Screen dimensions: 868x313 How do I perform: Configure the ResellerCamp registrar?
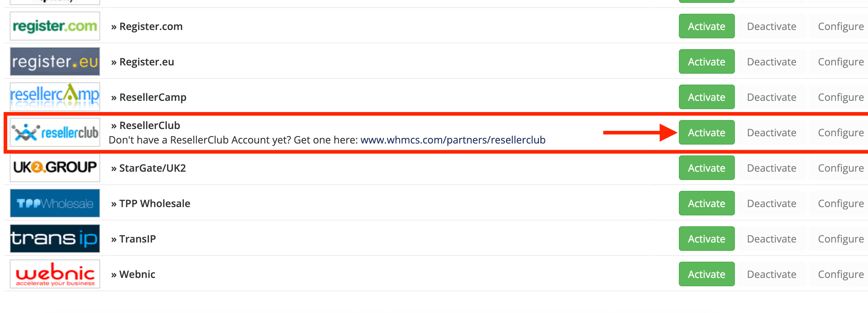pyautogui.click(x=841, y=97)
